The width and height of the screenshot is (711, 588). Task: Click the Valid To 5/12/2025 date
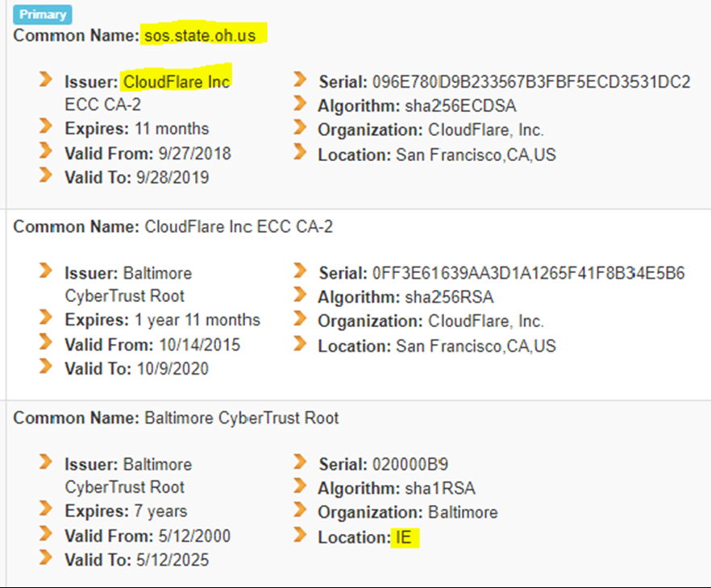[173, 560]
